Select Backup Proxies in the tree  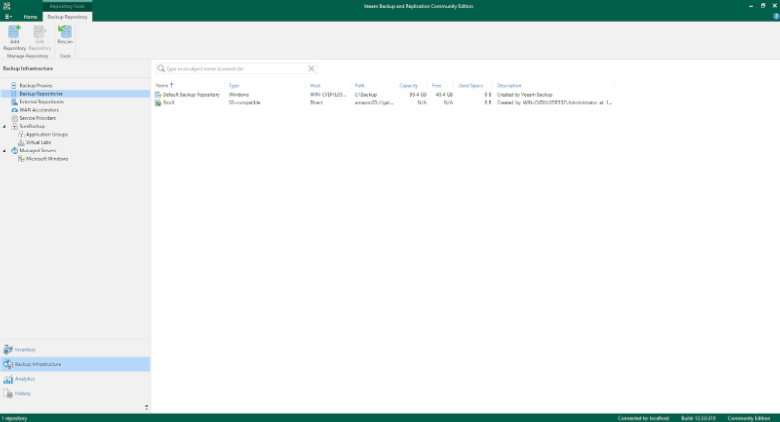[x=36, y=86]
